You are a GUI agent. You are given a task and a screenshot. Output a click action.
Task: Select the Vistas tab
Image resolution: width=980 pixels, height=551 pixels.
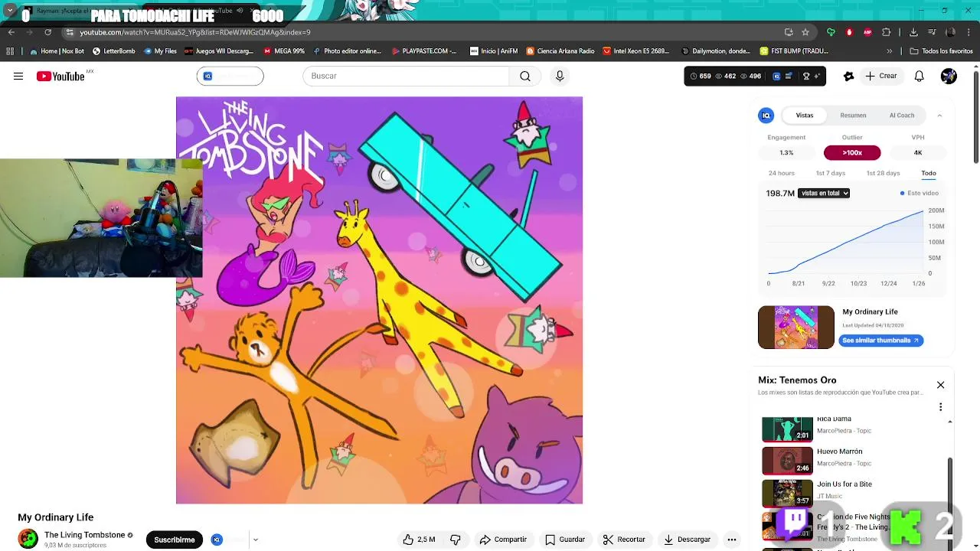(805, 116)
